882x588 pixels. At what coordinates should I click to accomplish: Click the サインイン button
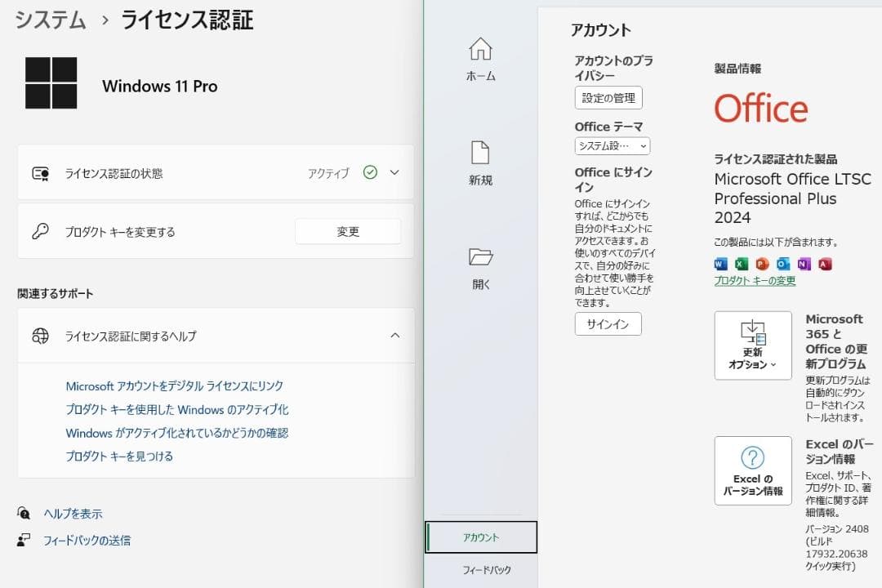tap(608, 324)
